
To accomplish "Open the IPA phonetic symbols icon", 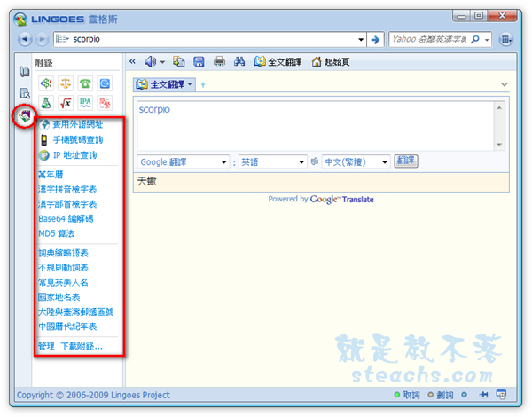I will pyautogui.click(x=85, y=103).
